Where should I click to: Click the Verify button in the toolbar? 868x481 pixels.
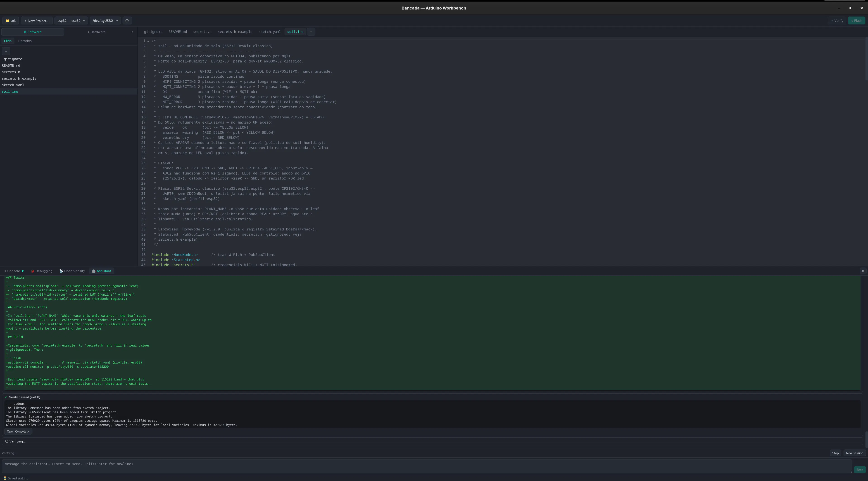tap(837, 21)
